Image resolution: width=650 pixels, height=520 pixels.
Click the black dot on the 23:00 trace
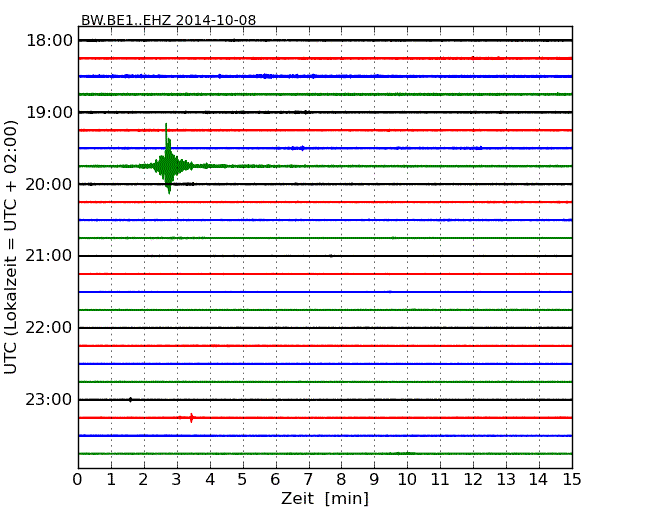click(131, 400)
